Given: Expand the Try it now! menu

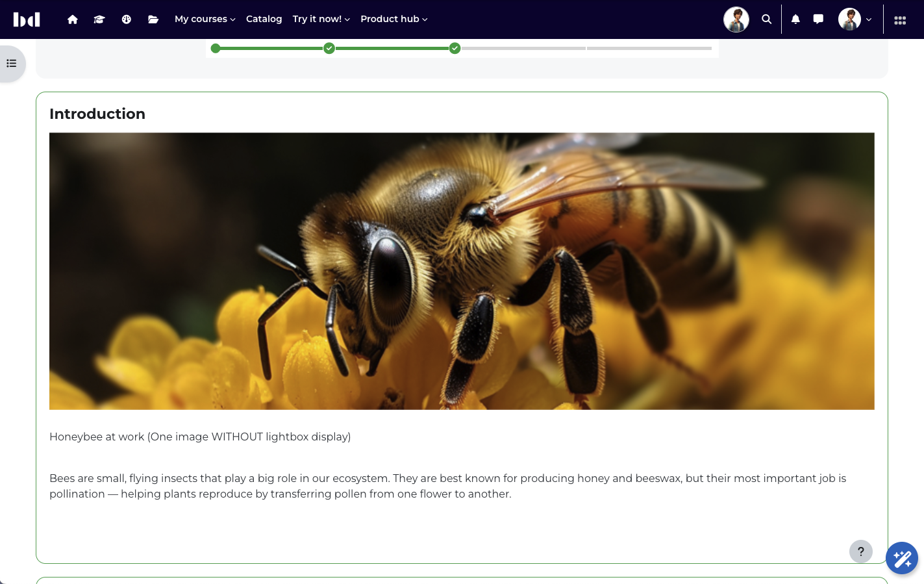Looking at the screenshot, I should click(321, 19).
